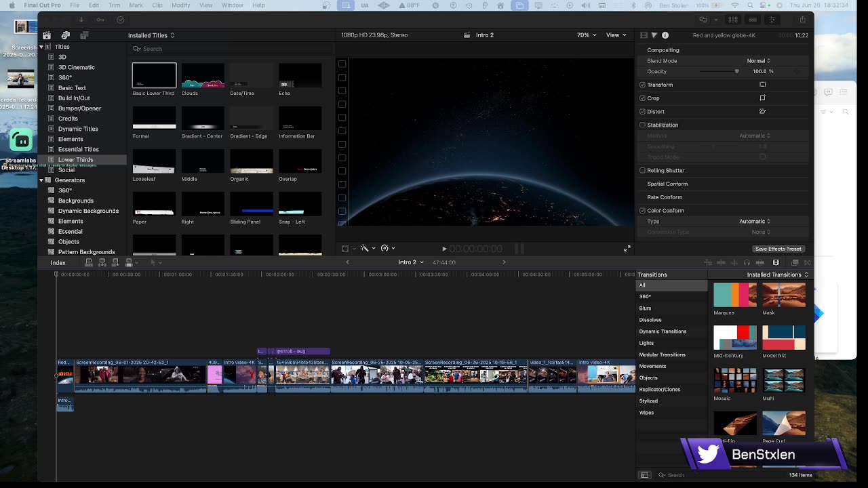Play the viewer with the play button
This screenshot has height=488, width=868.
point(444,249)
